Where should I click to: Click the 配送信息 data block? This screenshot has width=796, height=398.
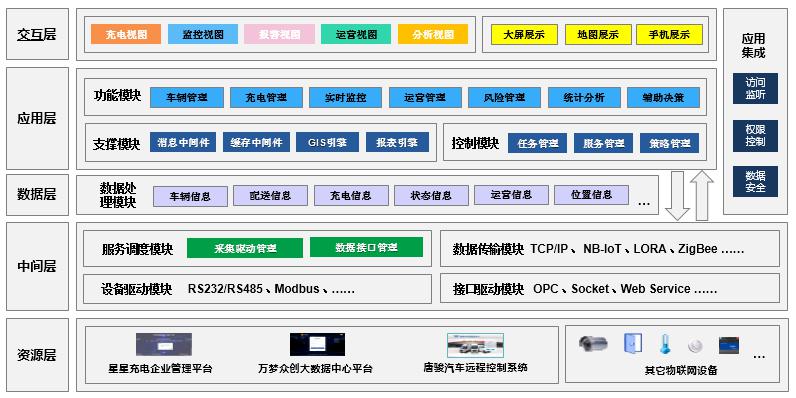click(270, 195)
